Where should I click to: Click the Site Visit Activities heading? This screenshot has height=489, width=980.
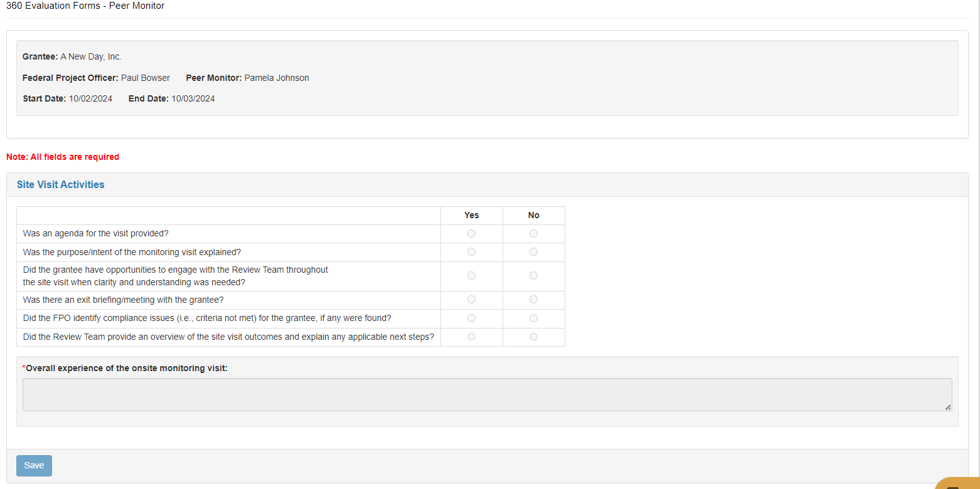tap(61, 185)
